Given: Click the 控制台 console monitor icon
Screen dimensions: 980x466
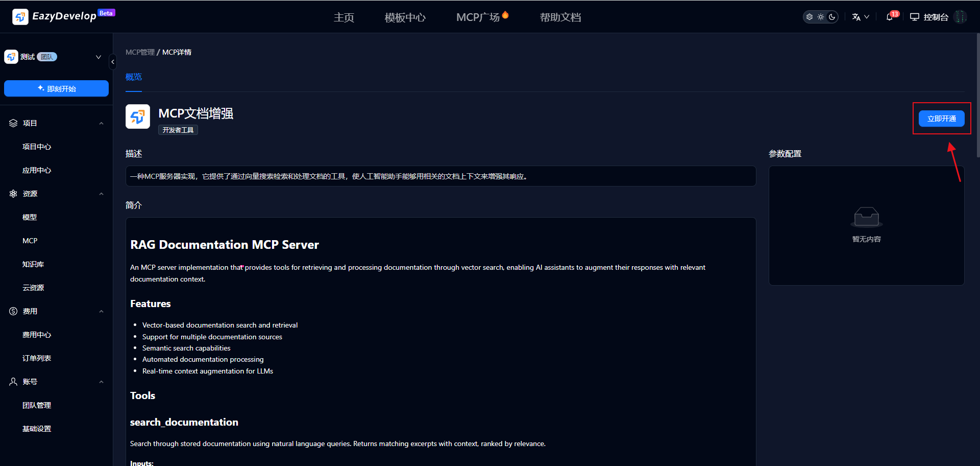Looking at the screenshot, I should pos(914,17).
